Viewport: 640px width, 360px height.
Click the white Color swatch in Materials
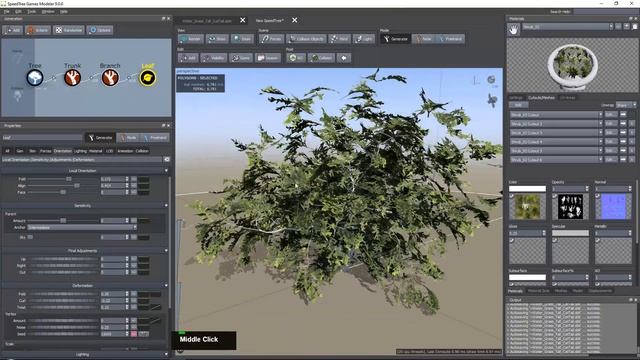527,189
